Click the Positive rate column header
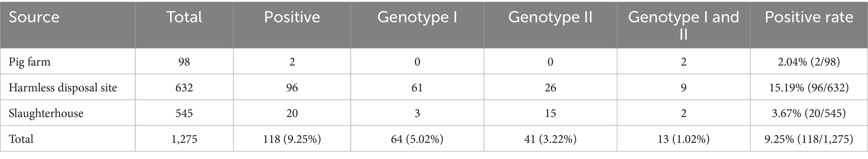Screen dimensions: 868x159 click(809, 17)
